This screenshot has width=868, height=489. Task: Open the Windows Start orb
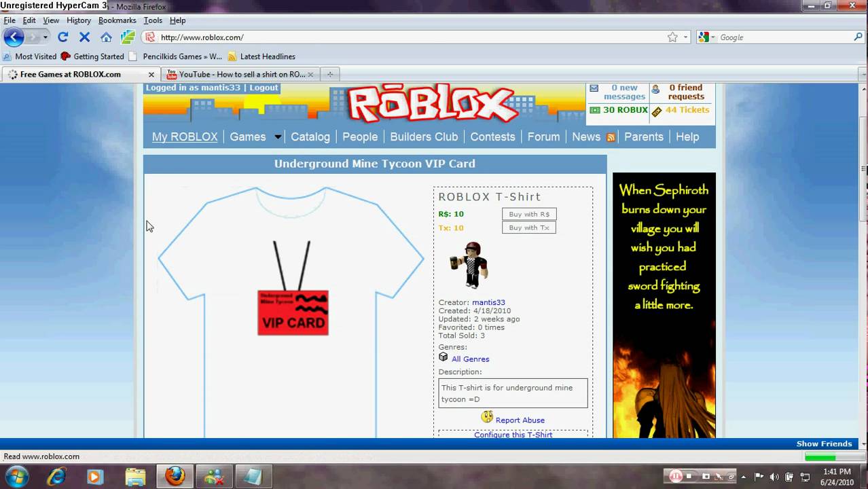pyautogui.click(x=16, y=476)
